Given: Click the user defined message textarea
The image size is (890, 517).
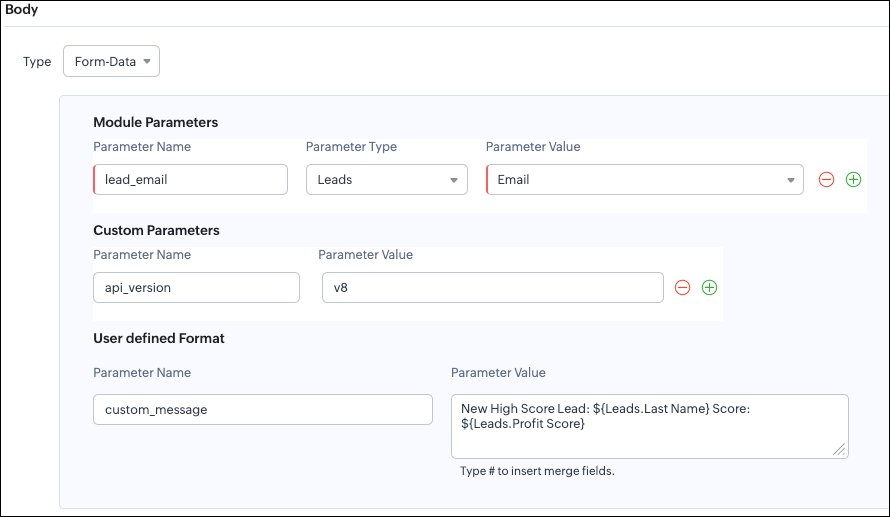Looking at the screenshot, I should (648, 425).
